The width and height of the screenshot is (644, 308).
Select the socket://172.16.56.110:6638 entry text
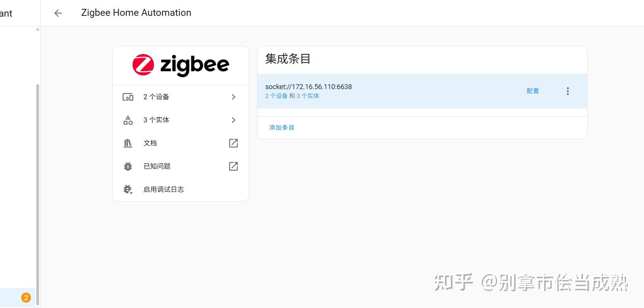pyautogui.click(x=308, y=87)
